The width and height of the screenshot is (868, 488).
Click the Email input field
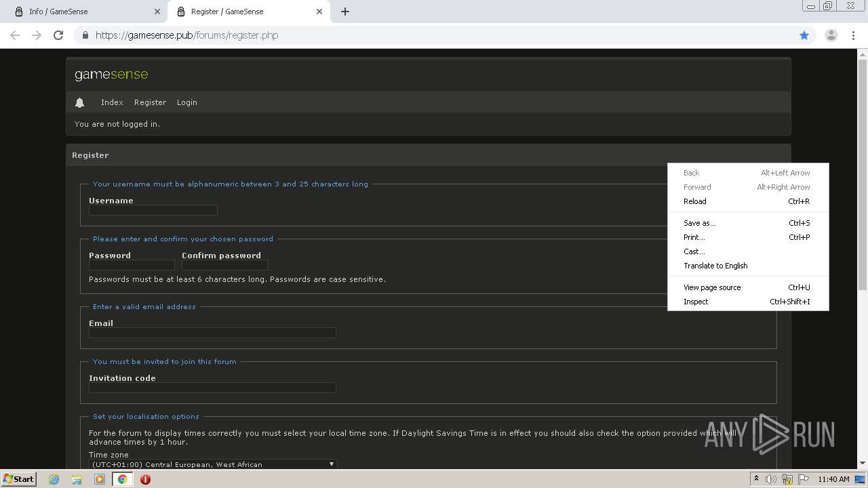tap(212, 333)
